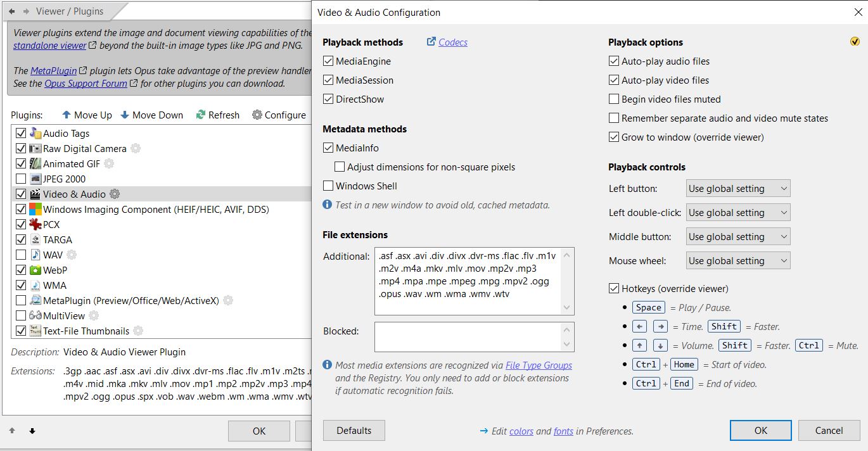868x451 pixels.
Task: Open MultiView gear configuration
Action: (x=94, y=315)
